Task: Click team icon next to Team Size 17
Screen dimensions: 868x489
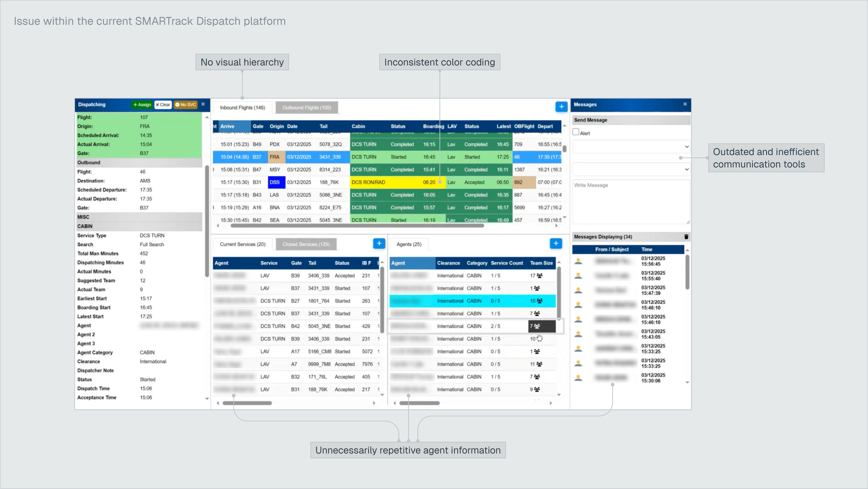Action: pyautogui.click(x=540, y=276)
